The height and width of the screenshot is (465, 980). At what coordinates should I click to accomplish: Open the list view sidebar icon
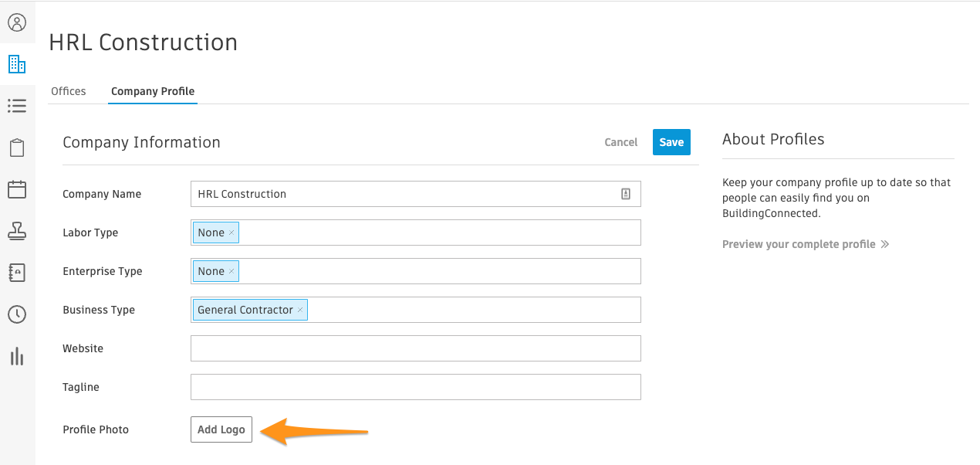click(17, 106)
